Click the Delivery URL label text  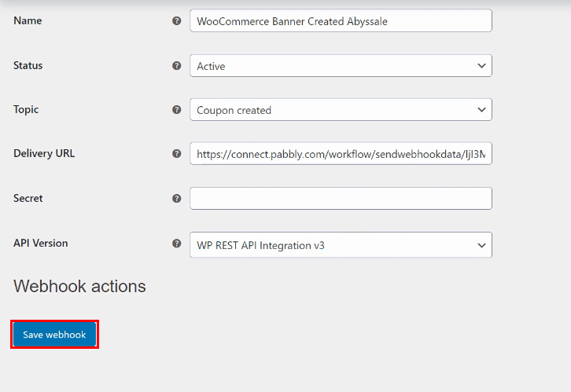[43, 153]
